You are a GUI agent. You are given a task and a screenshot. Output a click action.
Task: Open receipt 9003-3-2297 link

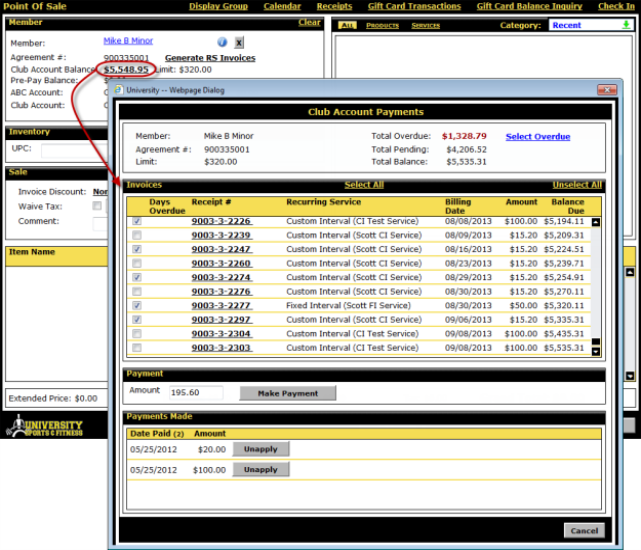pos(220,319)
